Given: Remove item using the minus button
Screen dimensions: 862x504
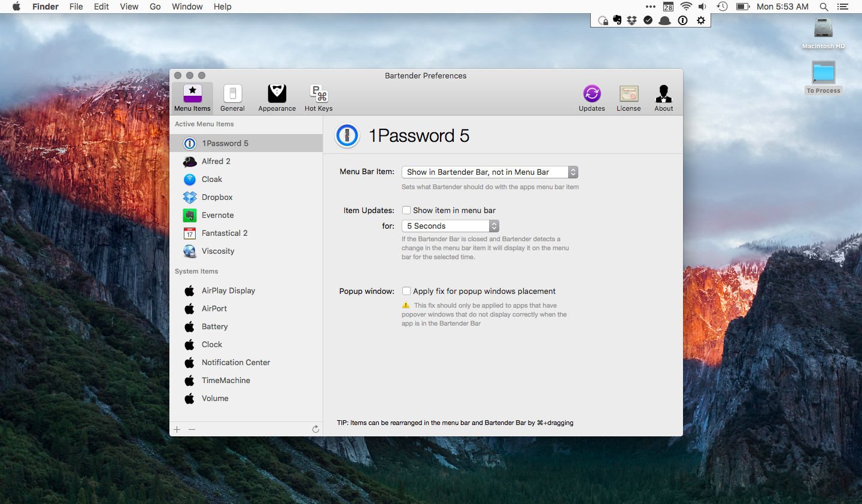Looking at the screenshot, I should click(192, 429).
